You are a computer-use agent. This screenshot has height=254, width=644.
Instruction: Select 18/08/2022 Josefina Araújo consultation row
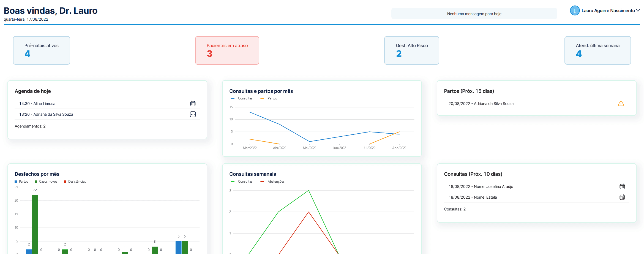tap(481, 187)
